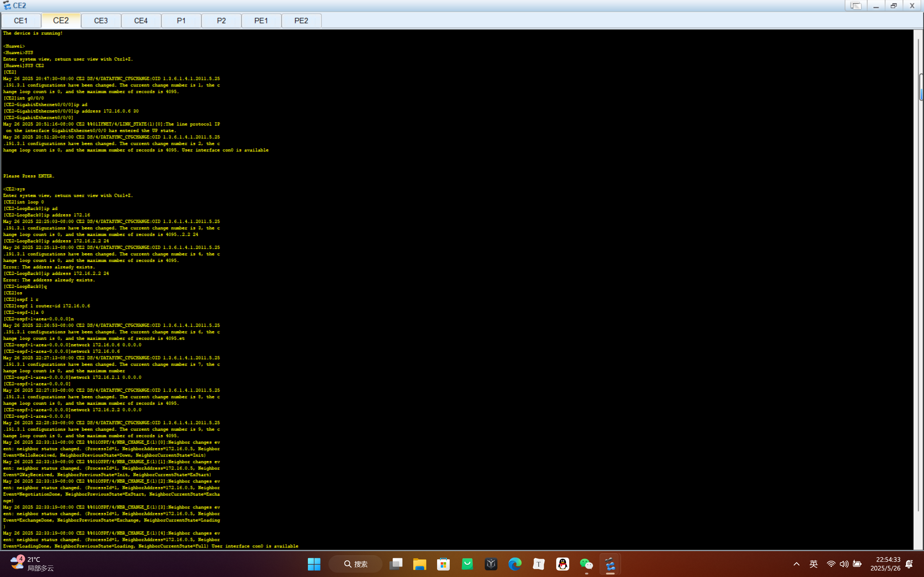Click the taskbar search box
The width and height of the screenshot is (924, 577).
(x=356, y=564)
